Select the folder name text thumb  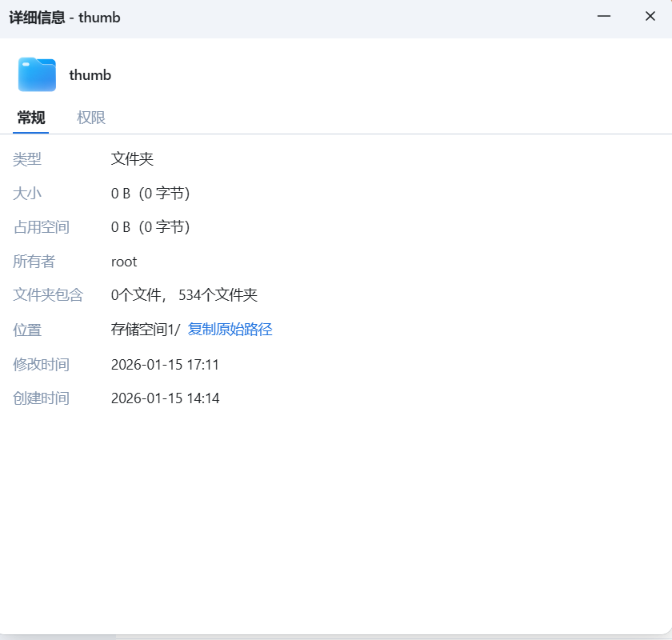[x=90, y=74]
